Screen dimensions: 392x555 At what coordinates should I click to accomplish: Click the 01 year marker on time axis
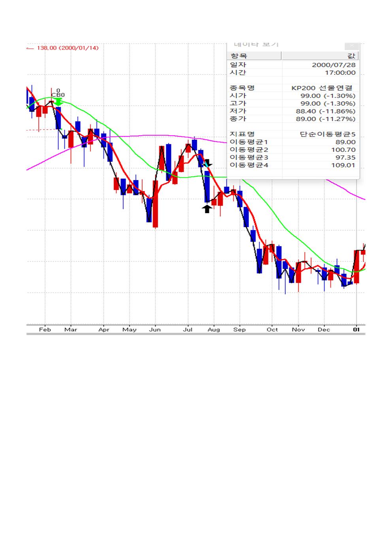tap(356, 330)
